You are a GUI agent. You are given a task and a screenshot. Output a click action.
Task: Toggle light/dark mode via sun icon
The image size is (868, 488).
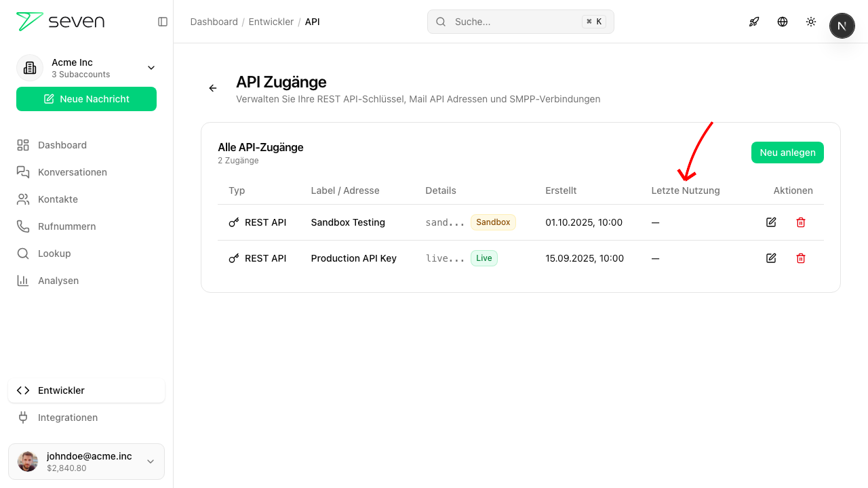[811, 21]
